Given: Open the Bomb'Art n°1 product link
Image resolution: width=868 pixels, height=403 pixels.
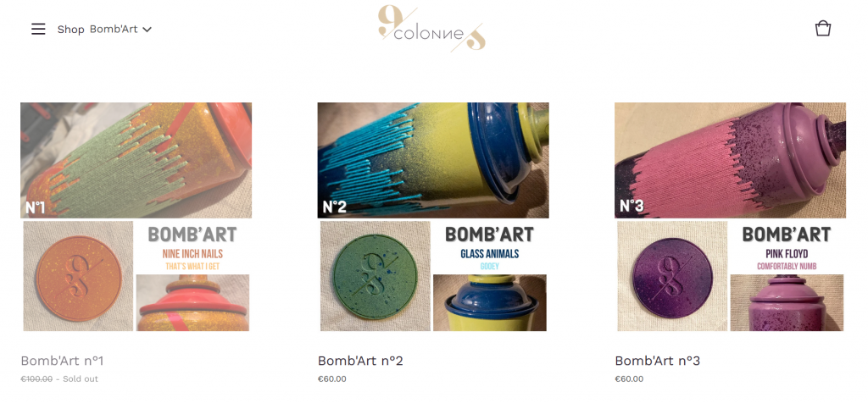Looking at the screenshot, I should point(62,361).
